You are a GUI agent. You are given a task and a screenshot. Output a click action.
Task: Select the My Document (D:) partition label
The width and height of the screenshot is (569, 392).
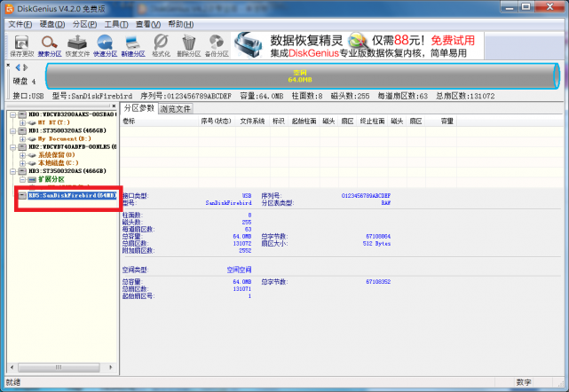tap(65, 139)
